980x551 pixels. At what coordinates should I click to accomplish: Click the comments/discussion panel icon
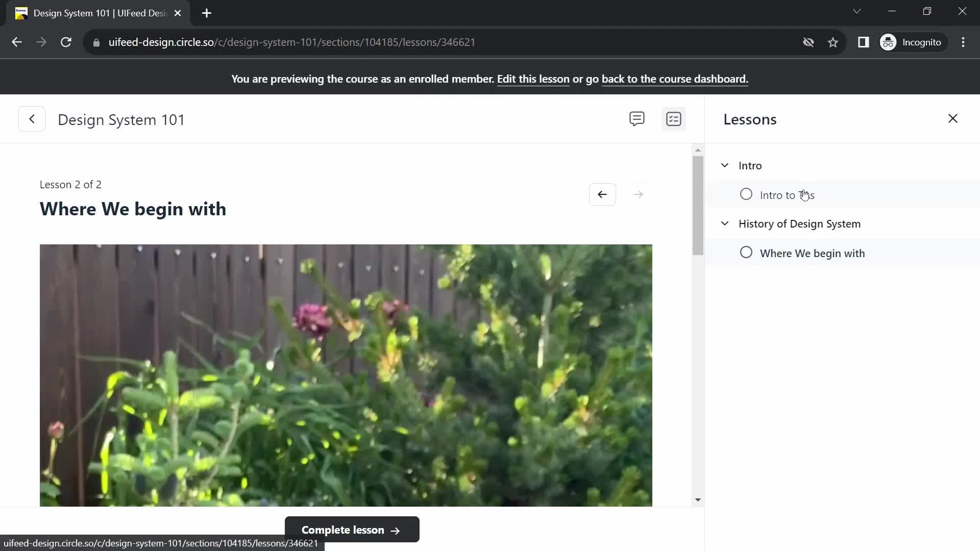tap(636, 119)
